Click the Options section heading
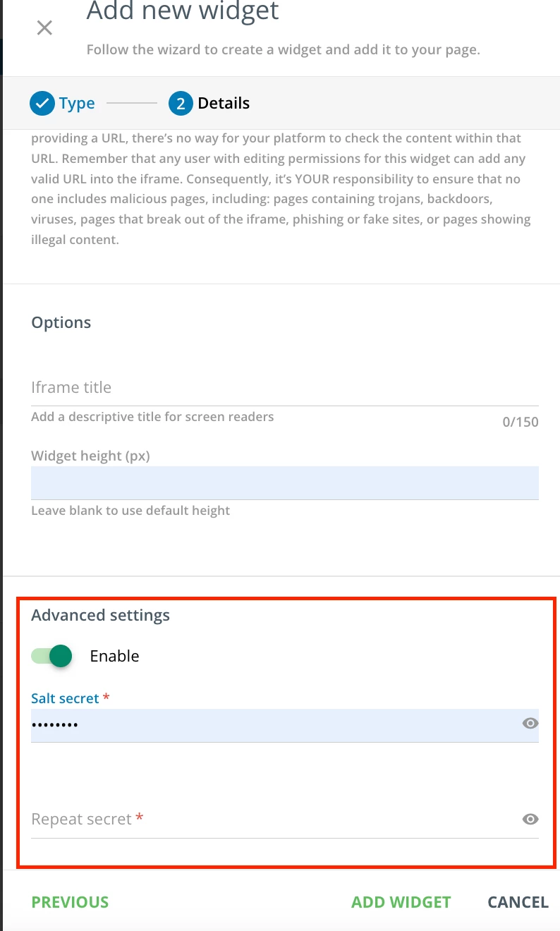This screenshot has width=560, height=931. pos(61,322)
